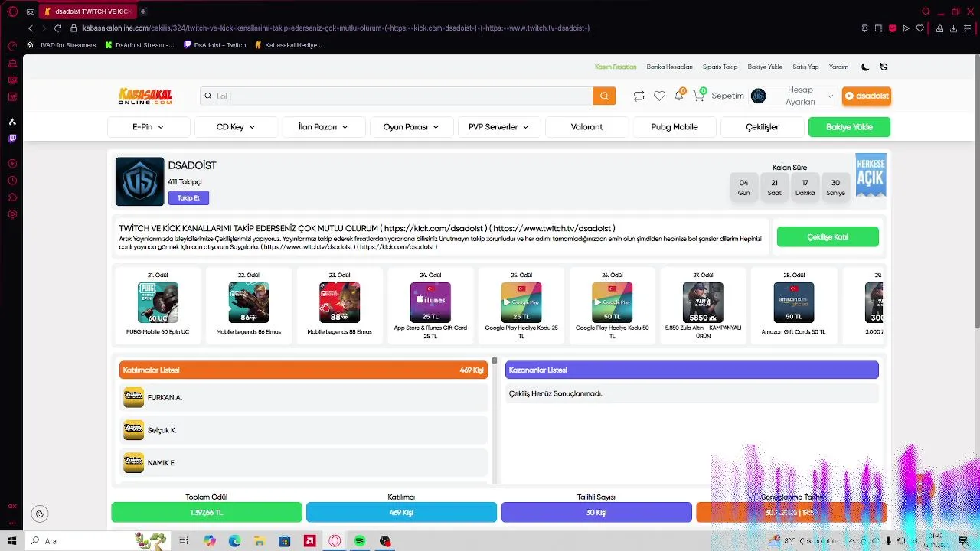Expand the Oyun Parası dropdown menu
Viewport: 980px width, 551px height.
(411, 127)
